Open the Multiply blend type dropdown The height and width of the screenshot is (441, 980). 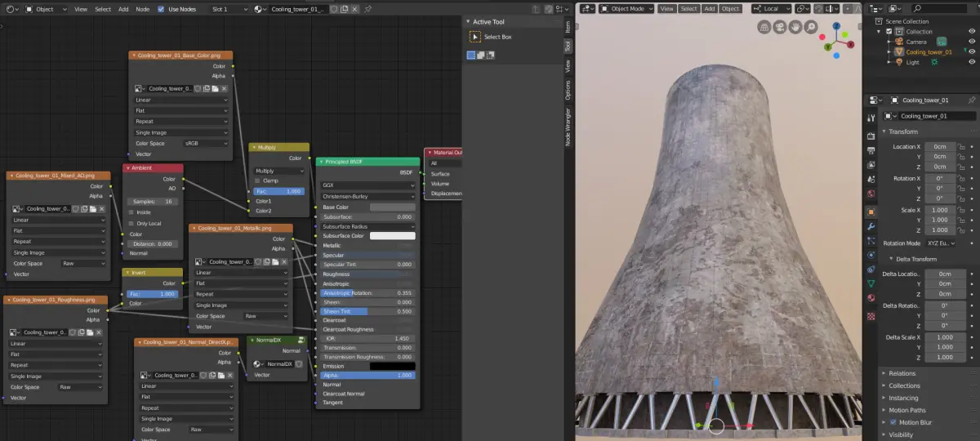[278, 171]
